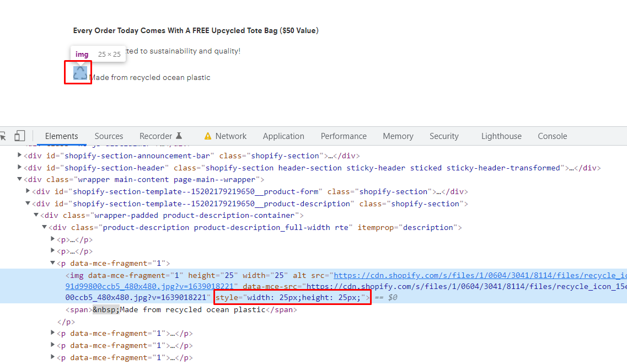
Task: Open the Application tab
Action: tap(283, 136)
